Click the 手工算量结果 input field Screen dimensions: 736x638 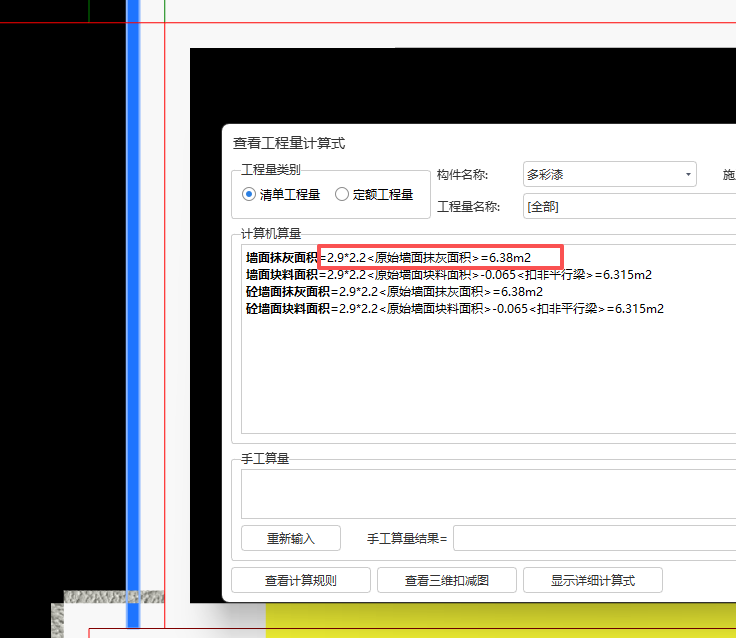(x=594, y=538)
